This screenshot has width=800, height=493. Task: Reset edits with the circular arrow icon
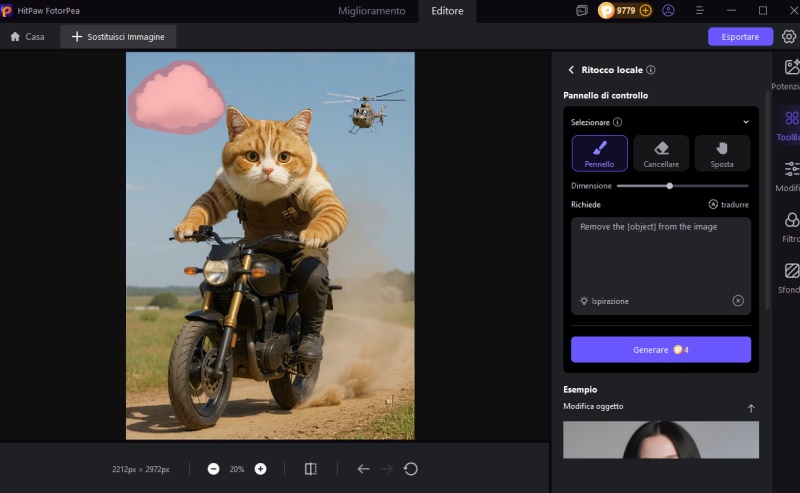(x=411, y=469)
